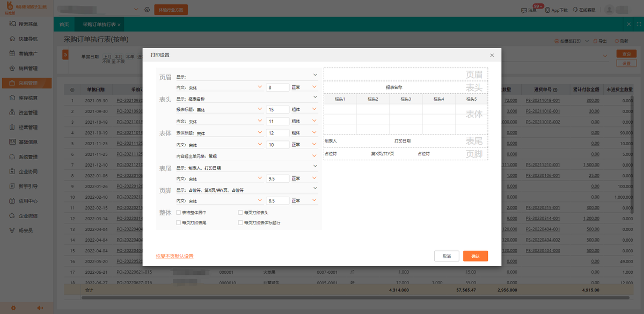Enable 表格整体居中 checkbox

pyautogui.click(x=178, y=213)
